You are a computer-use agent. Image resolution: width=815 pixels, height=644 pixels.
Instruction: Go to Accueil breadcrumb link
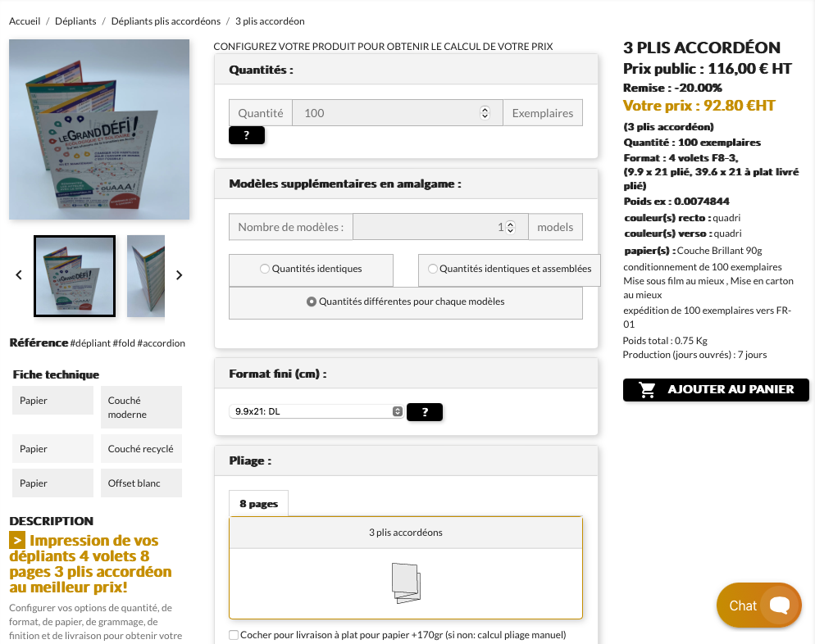[x=25, y=21]
